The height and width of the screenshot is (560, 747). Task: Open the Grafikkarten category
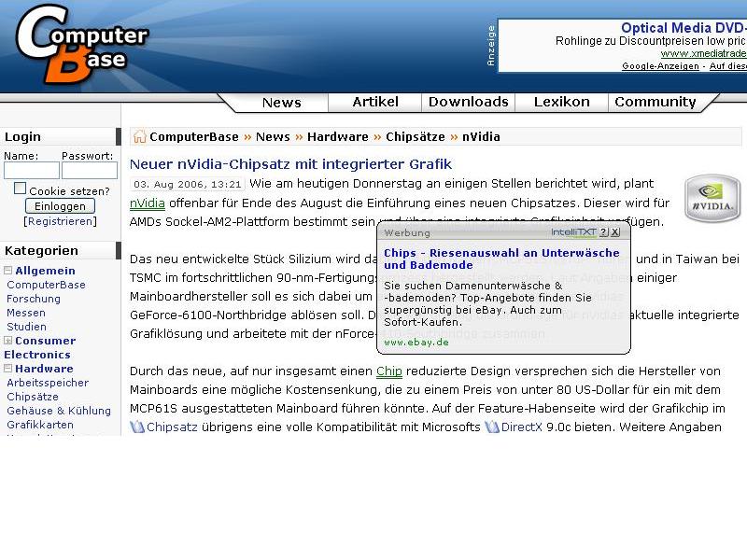coord(40,425)
